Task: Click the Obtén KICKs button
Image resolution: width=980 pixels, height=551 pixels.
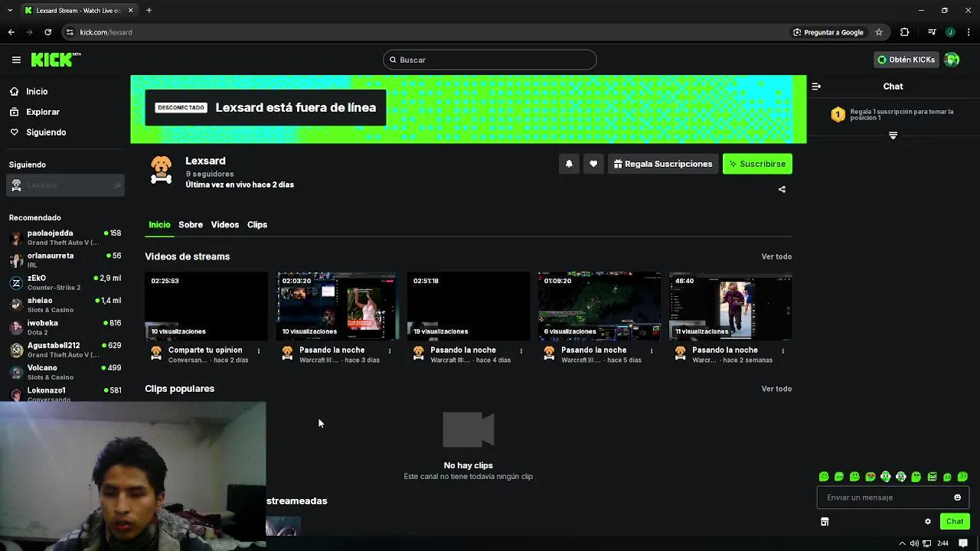Action: click(906, 60)
